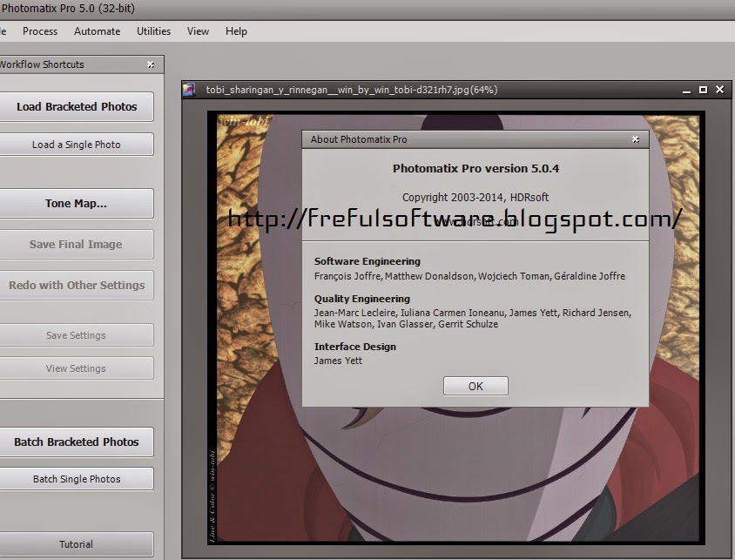The image size is (735, 560).
Task: Click the Workflow Shortcuts panel title
Action: [41, 64]
